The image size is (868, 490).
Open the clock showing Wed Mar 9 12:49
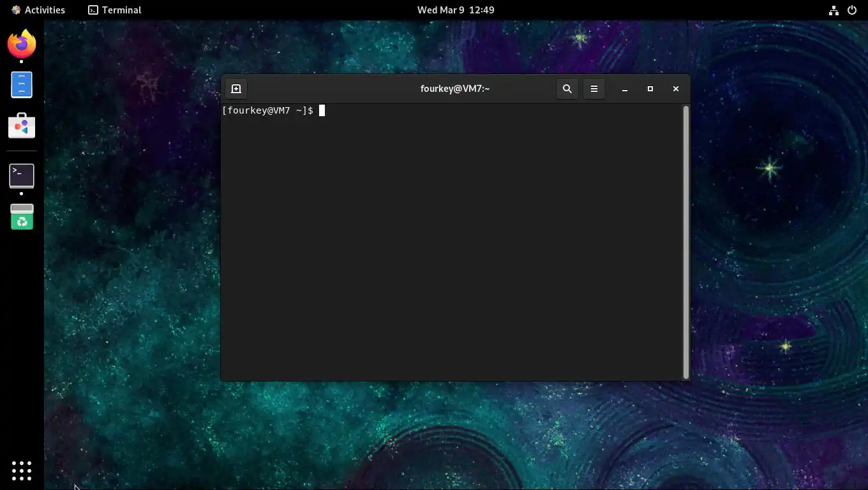click(456, 10)
